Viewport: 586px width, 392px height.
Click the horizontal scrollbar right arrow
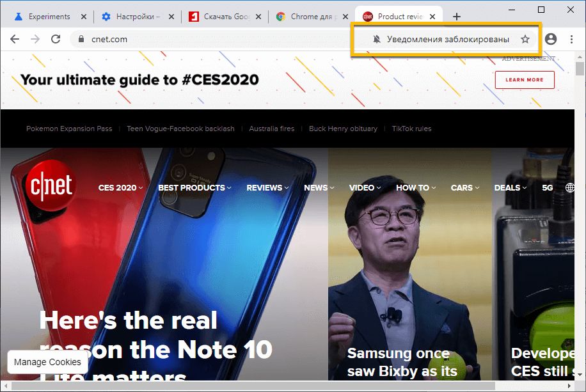point(569,386)
